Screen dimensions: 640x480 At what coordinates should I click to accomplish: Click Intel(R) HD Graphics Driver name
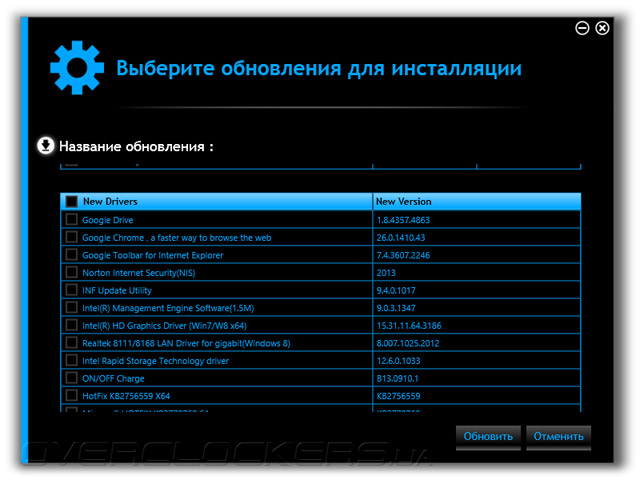164,326
